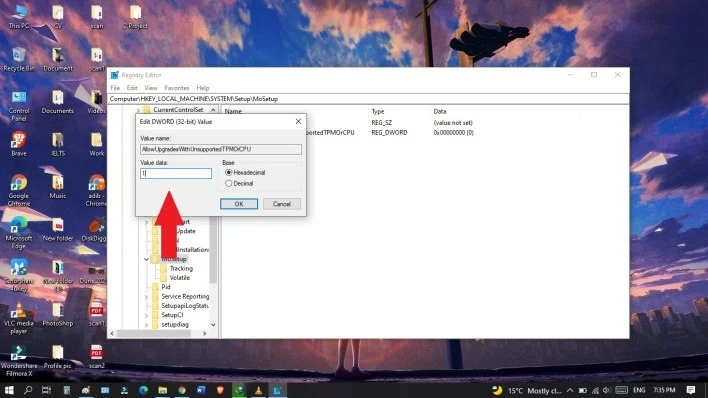The image size is (708, 398).
Task: Select the Google Chrome desktop shortcut
Action: pos(19,191)
